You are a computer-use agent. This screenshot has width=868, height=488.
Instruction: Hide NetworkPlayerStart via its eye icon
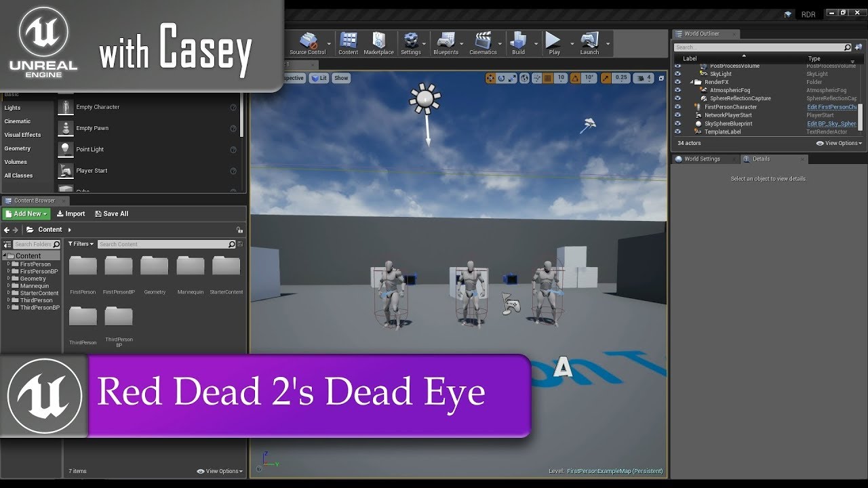tap(677, 115)
